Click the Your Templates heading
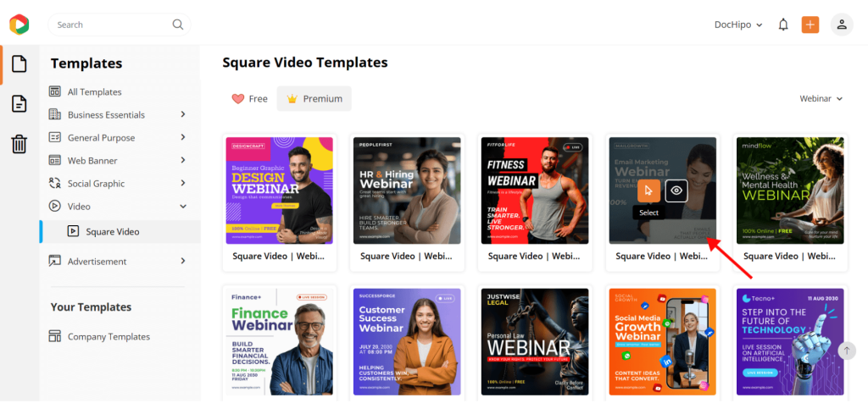The image size is (868, 403). click(91, 306)
